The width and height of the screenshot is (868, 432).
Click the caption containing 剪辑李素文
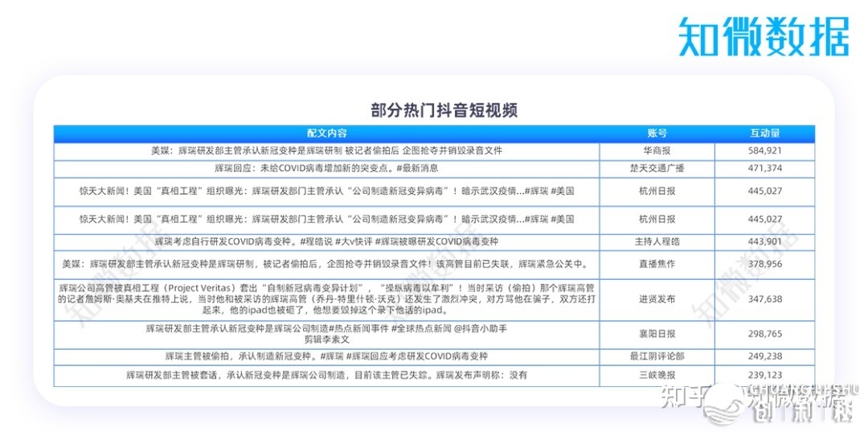(x=326, y=334)
